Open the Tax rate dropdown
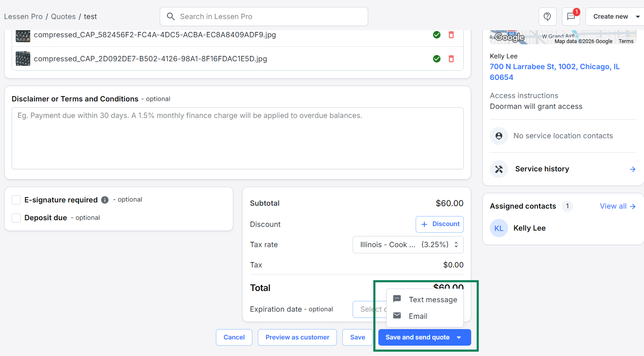This screenshot has width=644, height=356. [x=408, y=245]
